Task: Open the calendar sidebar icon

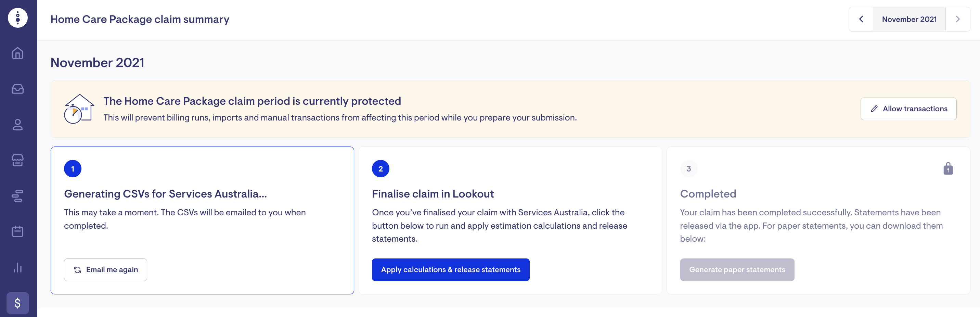Action: click(x=18, y=231)
